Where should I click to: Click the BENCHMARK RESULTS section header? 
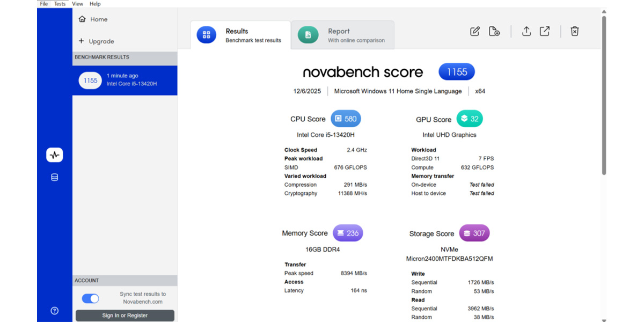pyautogui.click(x=125, y=57)
